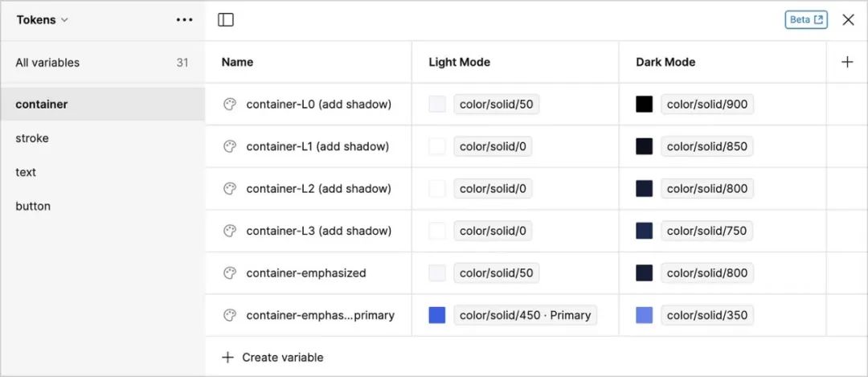Show All variables list
The height and width of the screenshot is (377, 868).
47,63
